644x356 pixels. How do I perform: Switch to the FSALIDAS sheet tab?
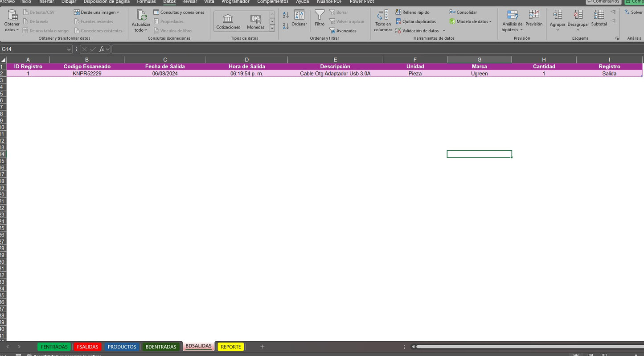(x=87, y=347)
